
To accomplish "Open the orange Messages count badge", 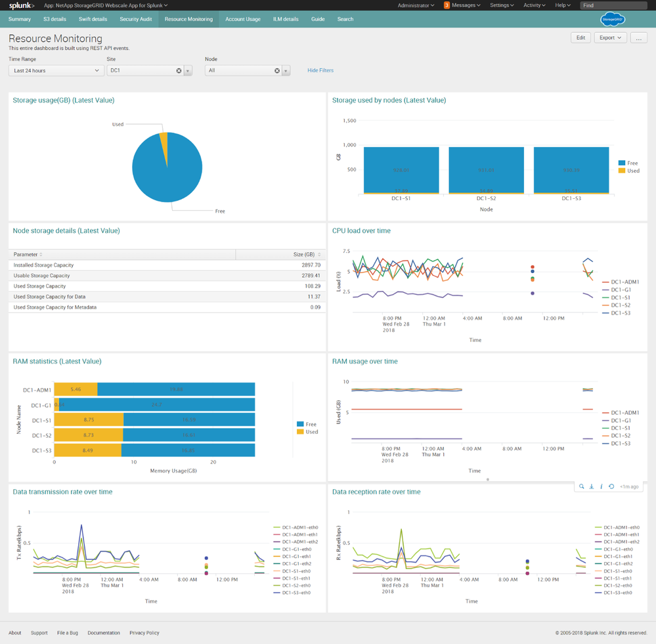I will [447, 5].
